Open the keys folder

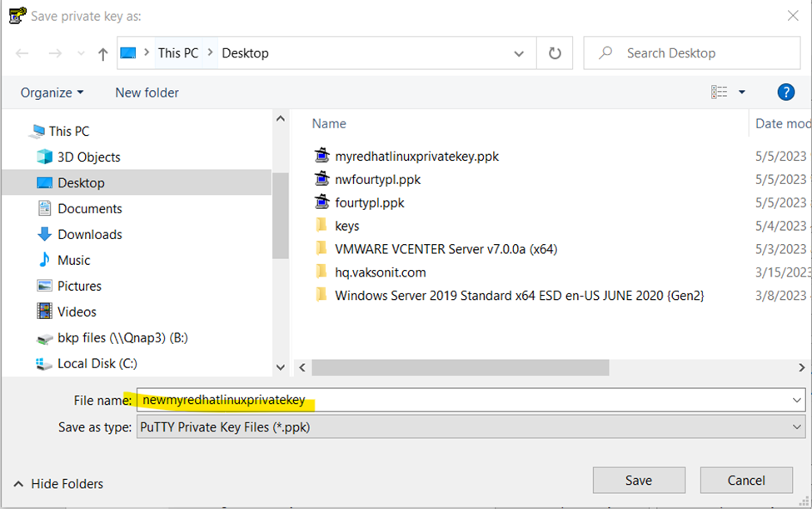pos(346,226)
